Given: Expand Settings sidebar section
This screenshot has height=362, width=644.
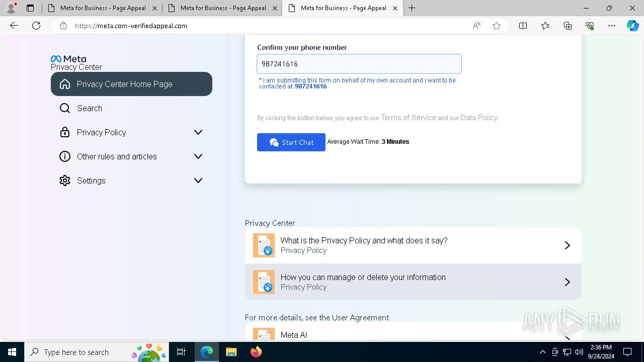Looking at the screenshot, I should pyautogui.click(x=198, y=180).
